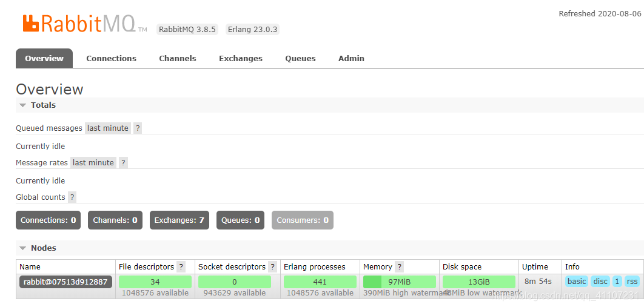Click the 943629 available text
The height and width of the screenshot is (307, 644).
tap(235, 293)
